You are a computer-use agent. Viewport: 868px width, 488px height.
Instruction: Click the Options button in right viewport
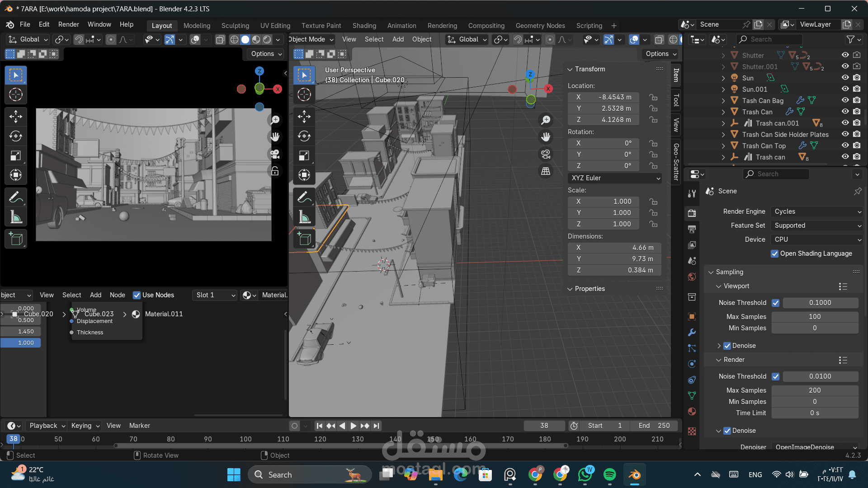click(660, 54)
